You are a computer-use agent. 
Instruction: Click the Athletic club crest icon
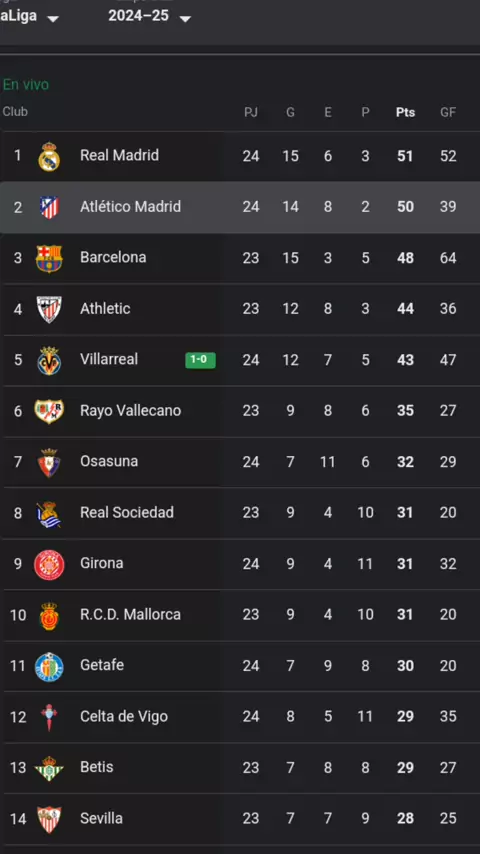click(x=49, y=309)
